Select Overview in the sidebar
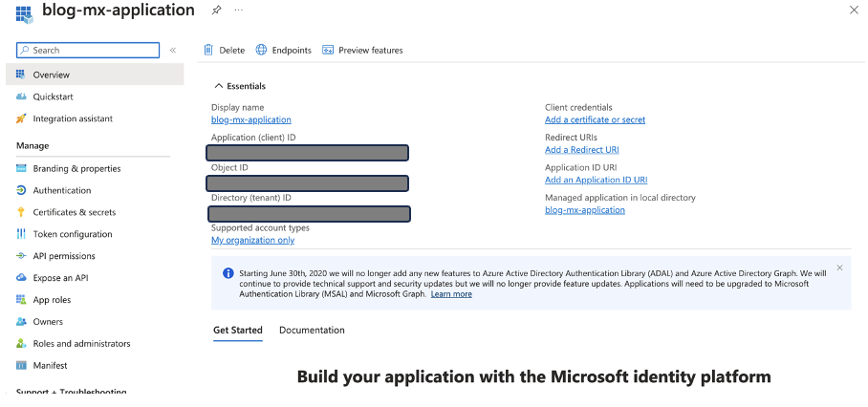 95,75
